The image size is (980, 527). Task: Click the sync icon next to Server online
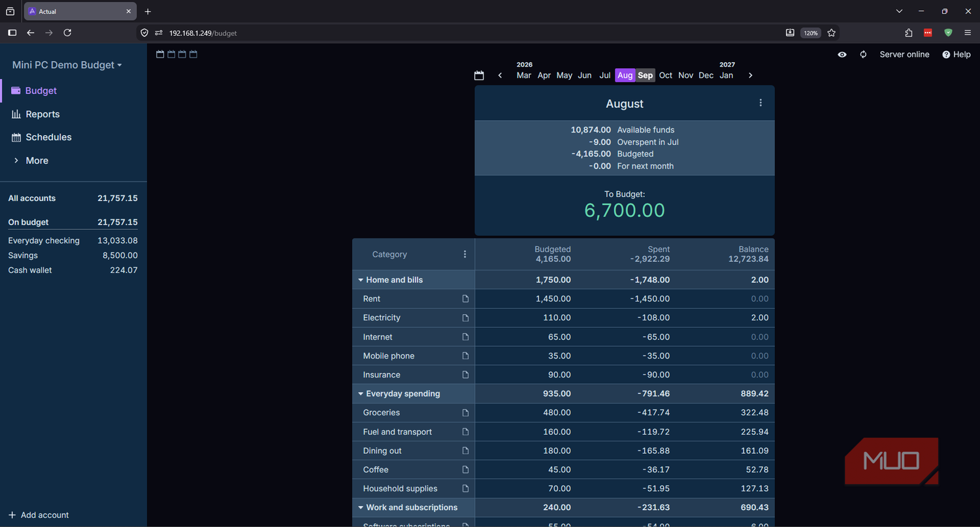click(863, 55)
